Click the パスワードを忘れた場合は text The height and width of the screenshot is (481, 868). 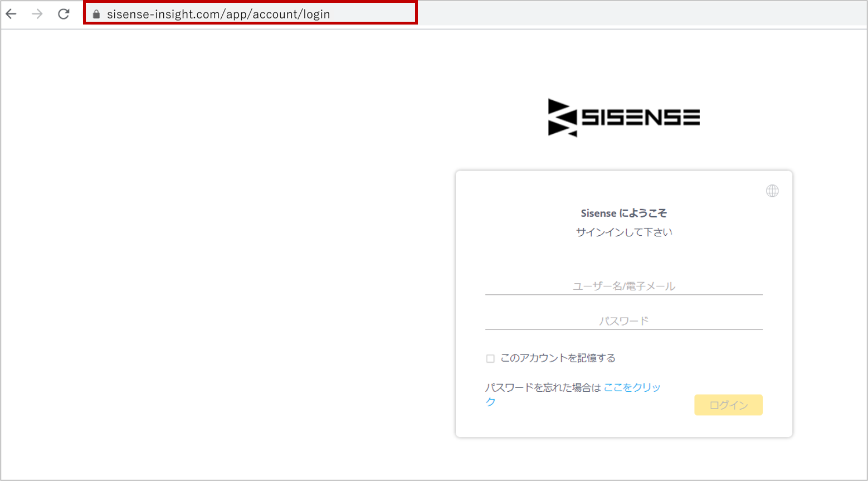[543, 387]
